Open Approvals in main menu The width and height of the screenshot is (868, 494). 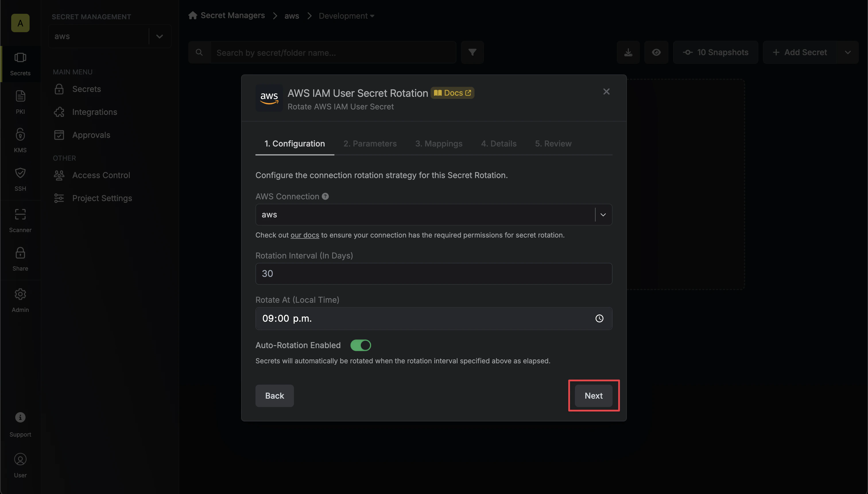click(91, 135)
